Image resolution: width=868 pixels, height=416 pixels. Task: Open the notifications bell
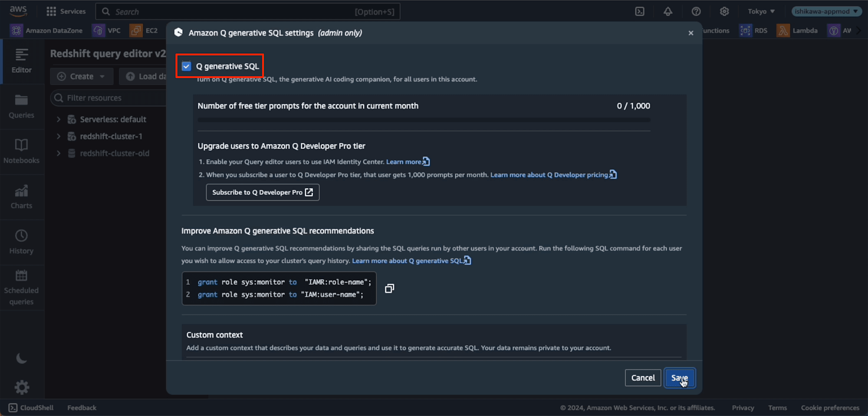point(668,11)
